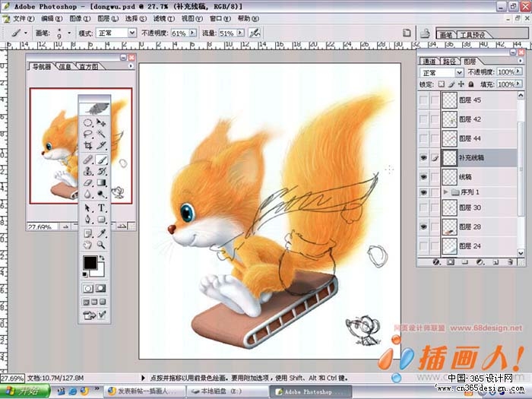
Task: Select the Hand tool
Action: tap(88, 245)
